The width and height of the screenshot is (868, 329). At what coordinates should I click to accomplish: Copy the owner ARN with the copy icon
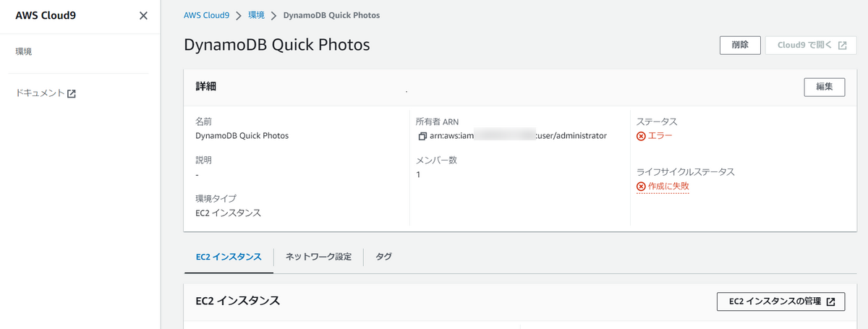tap(422, 136)
